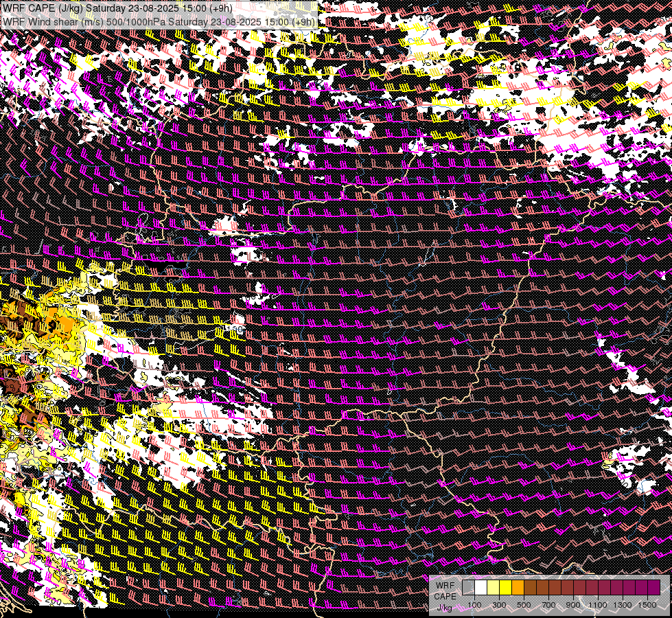Click the legend value 300
672x618 pixels.
click(x=499, y=605)
